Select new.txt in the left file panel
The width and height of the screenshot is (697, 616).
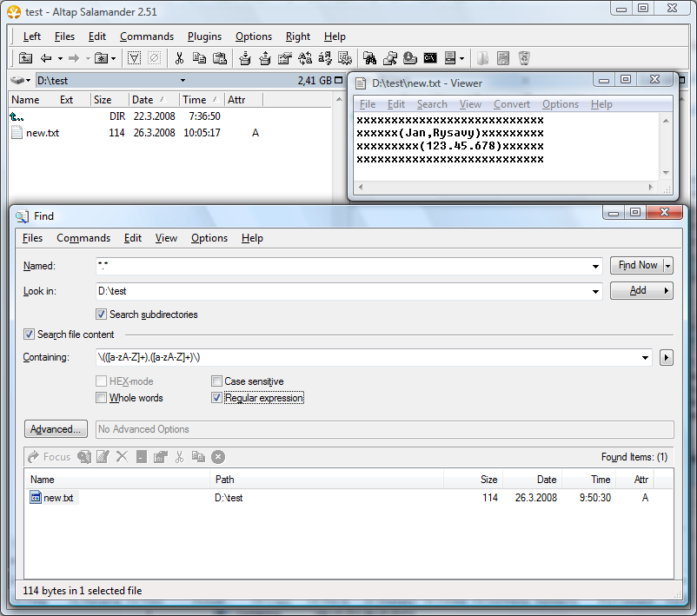[x=36, y=133]
